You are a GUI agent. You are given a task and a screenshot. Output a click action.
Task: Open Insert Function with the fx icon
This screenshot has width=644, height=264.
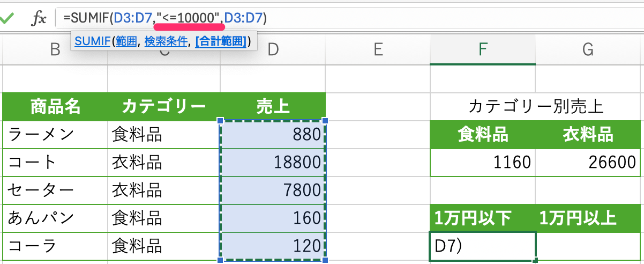click(39, 18)
